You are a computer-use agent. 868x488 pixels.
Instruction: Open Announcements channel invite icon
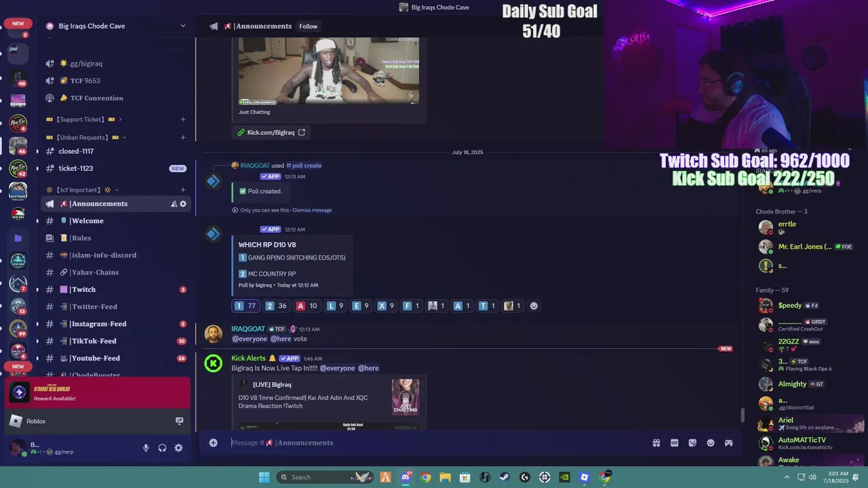[x=174, y=204]
